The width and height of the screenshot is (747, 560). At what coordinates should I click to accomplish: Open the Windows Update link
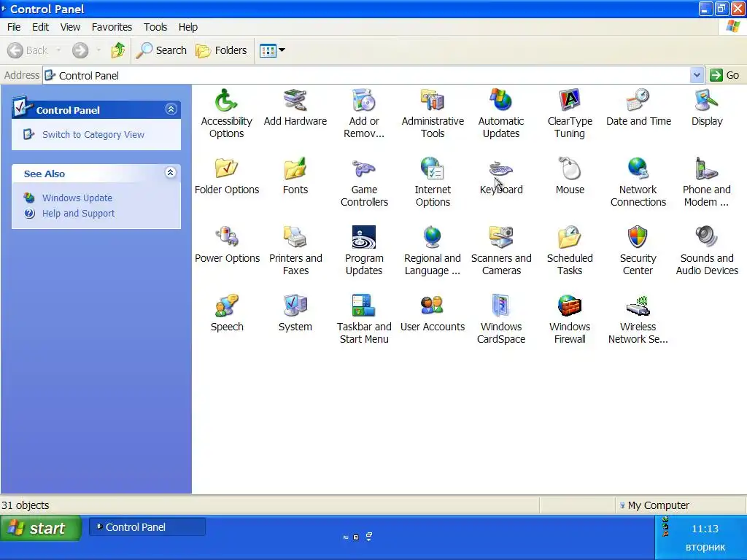(77, 198)
